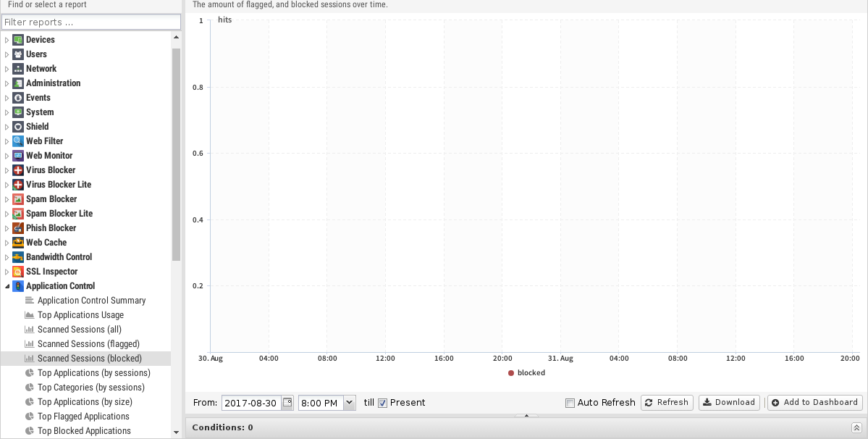Click the Network category icon

pyautogui.click(x=18, y=69)
